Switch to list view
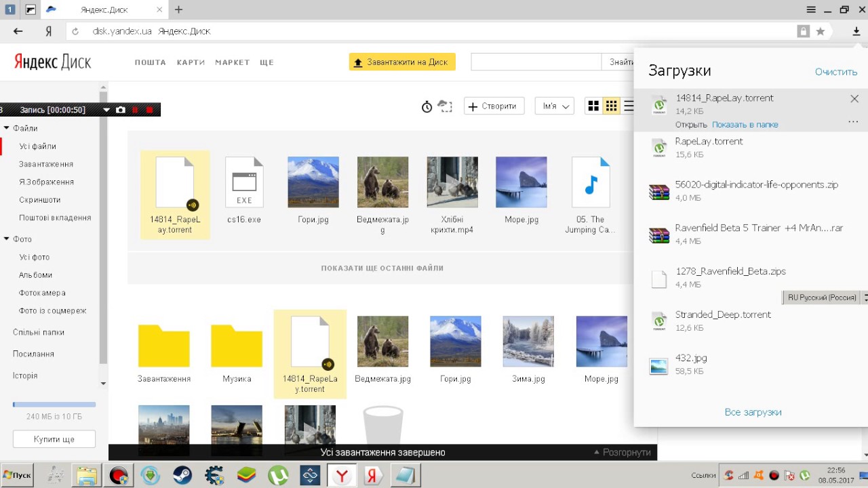The image size is (868, 488). pyautogui.click(x=628, y=106)
